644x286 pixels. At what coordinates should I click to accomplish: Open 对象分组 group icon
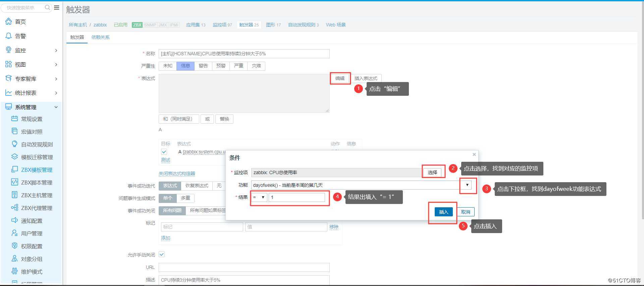click(x=14, y=259)
